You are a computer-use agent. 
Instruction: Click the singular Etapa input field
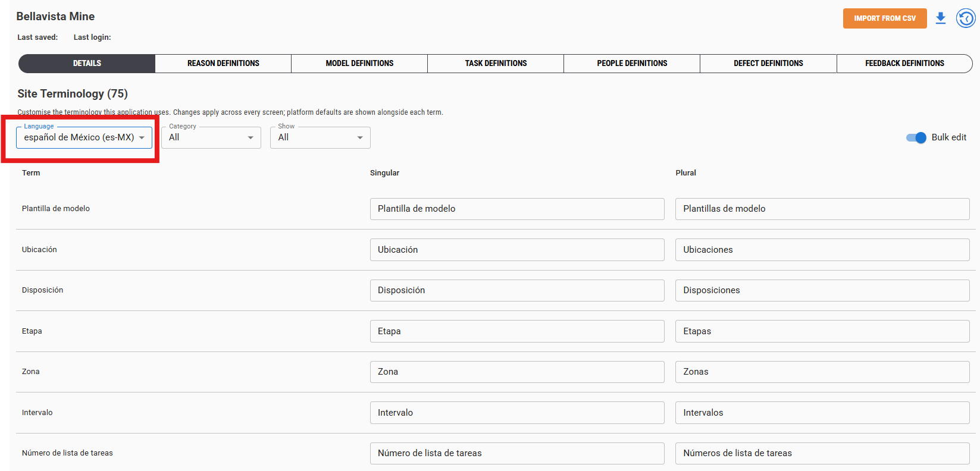pyautogui.click(x=517, y=331)
